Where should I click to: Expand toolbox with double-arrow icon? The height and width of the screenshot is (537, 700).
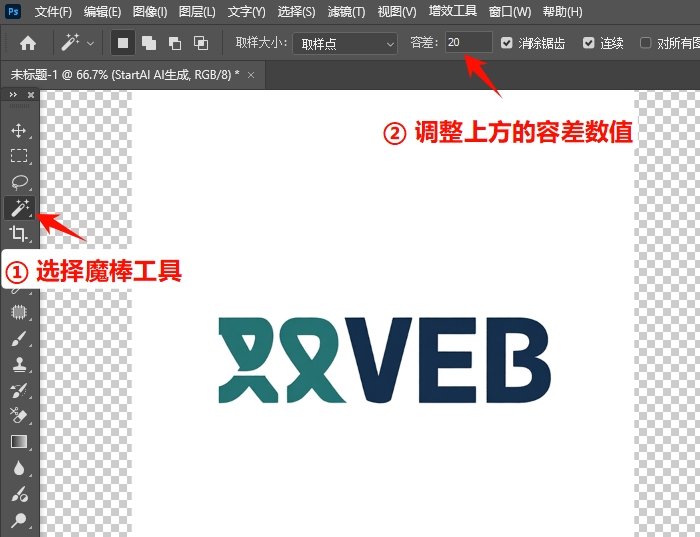point(13,95)
